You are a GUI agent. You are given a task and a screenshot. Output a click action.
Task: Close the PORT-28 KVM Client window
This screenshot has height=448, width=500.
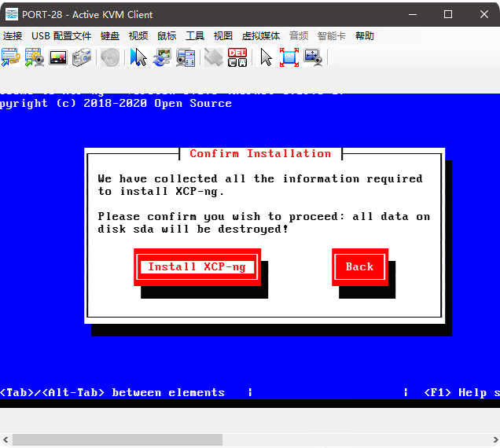point(484,14)
